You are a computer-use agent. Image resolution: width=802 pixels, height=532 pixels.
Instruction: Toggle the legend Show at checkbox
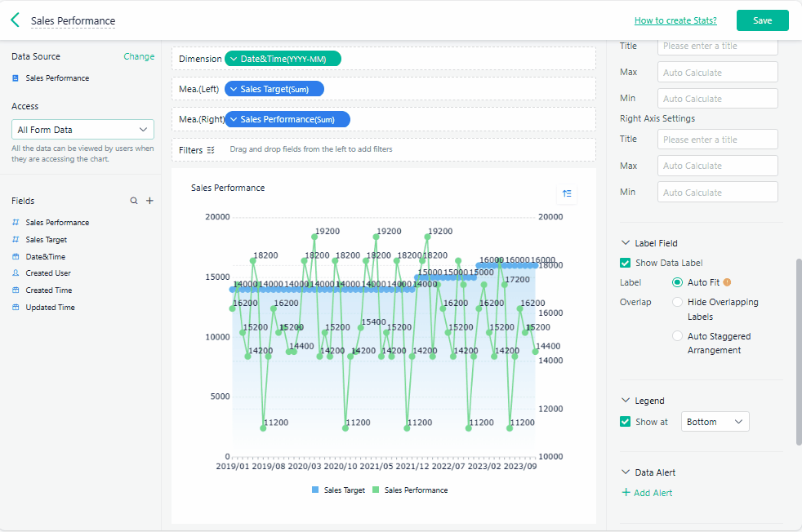[626, 422]
